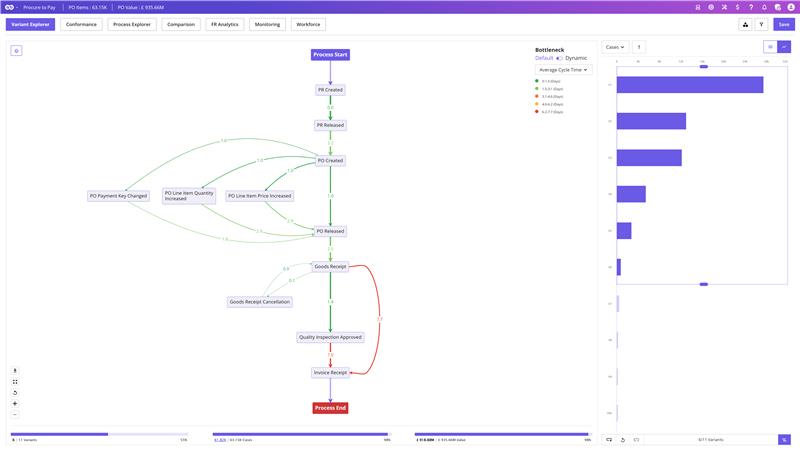Viewport: 800px width, 450px height.
Task: Switch to the Workforce tab
Action: tap(308, 24)
